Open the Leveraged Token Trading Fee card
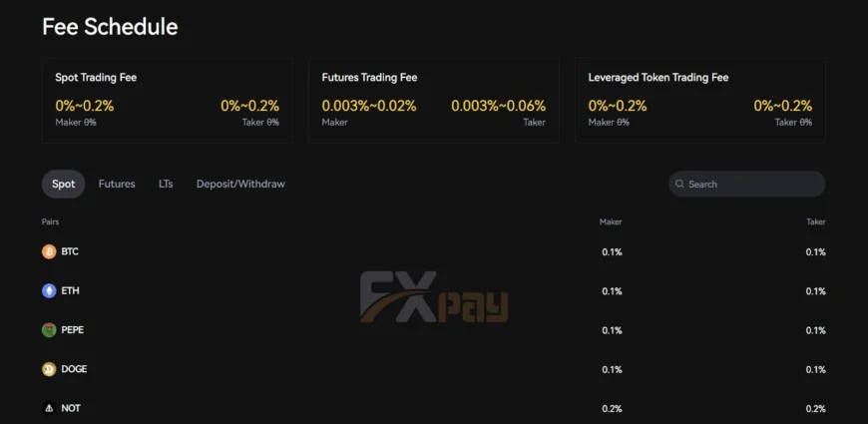This screenshot has height=424, width=868. tap(699, 100)
